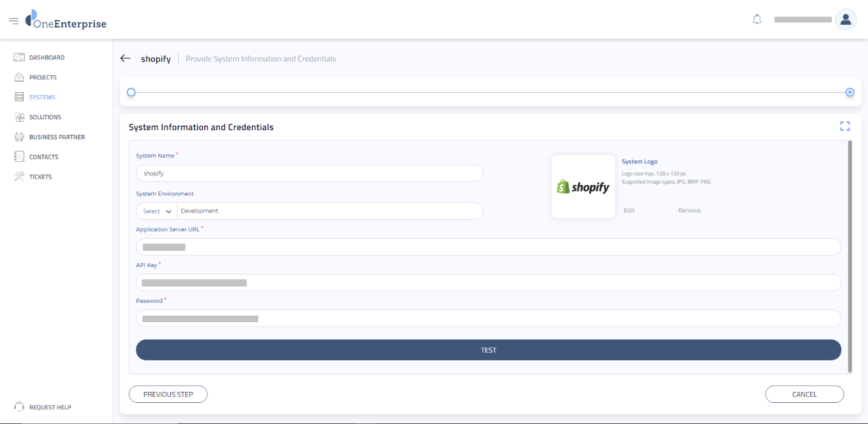Expand the System Information panel to fullscreen
This screenshot has width=868, height=424.
point(845,126)
